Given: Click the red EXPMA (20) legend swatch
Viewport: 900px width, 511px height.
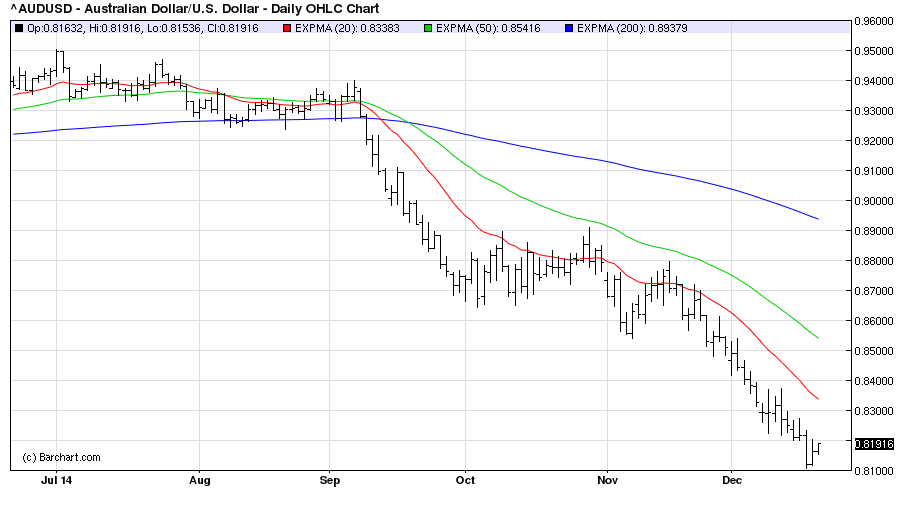Looking at the screenshot, I should [x=285, y=27].
